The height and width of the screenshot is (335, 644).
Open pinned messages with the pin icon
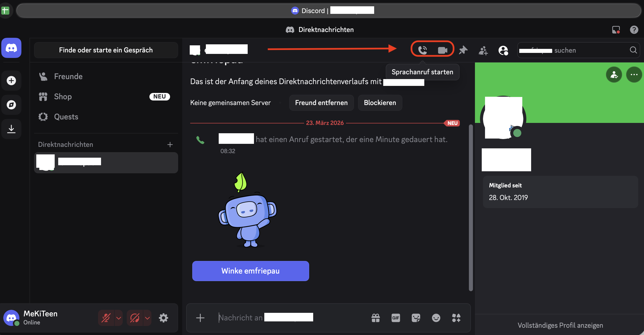coord(463,50)
